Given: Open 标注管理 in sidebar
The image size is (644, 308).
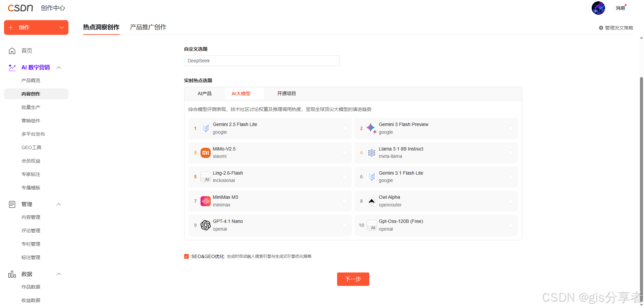Looking at the screenshot, I should pyautogui.click(x=31, y=257).
